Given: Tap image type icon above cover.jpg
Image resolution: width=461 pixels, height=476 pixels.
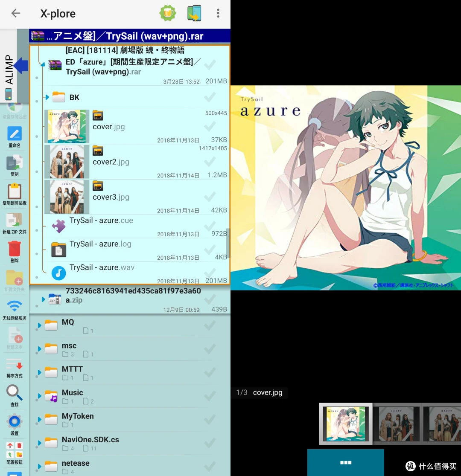Looking at the screenshot, I should click(98, 116).
